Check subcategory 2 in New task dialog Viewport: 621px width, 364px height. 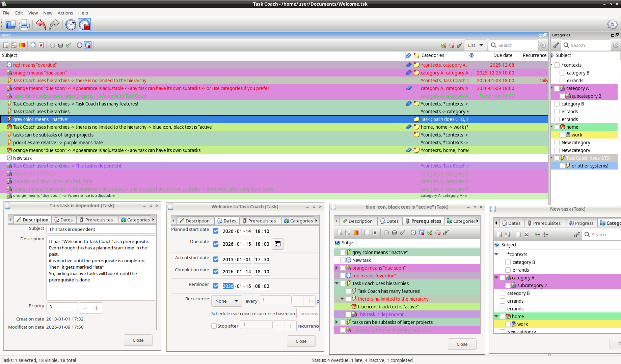508,285
